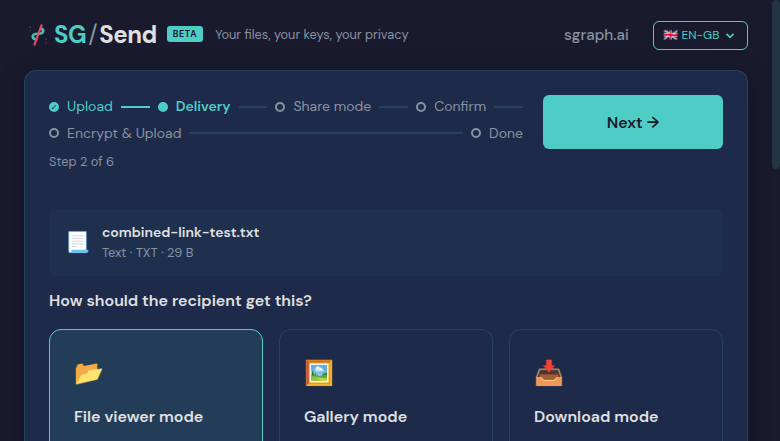Click the open folder File viewer icon

[x=89, y=373]
